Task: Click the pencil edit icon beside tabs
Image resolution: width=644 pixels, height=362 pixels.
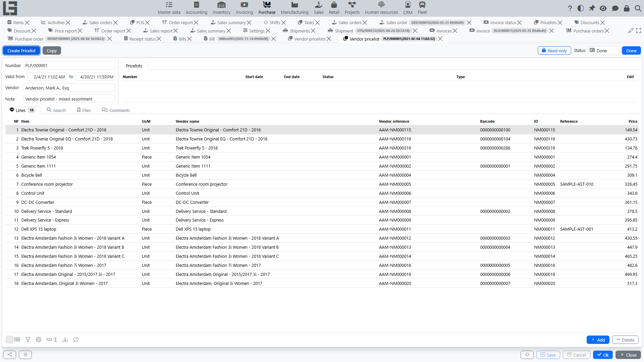Action: 631,31
